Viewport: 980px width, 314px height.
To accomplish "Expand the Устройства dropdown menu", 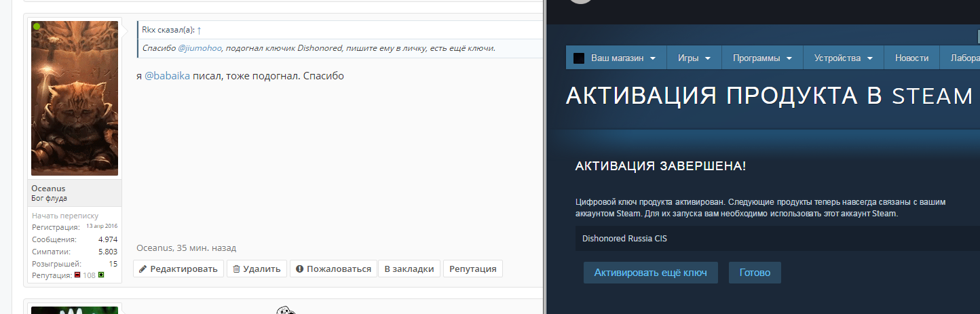I will click(844, 58).
